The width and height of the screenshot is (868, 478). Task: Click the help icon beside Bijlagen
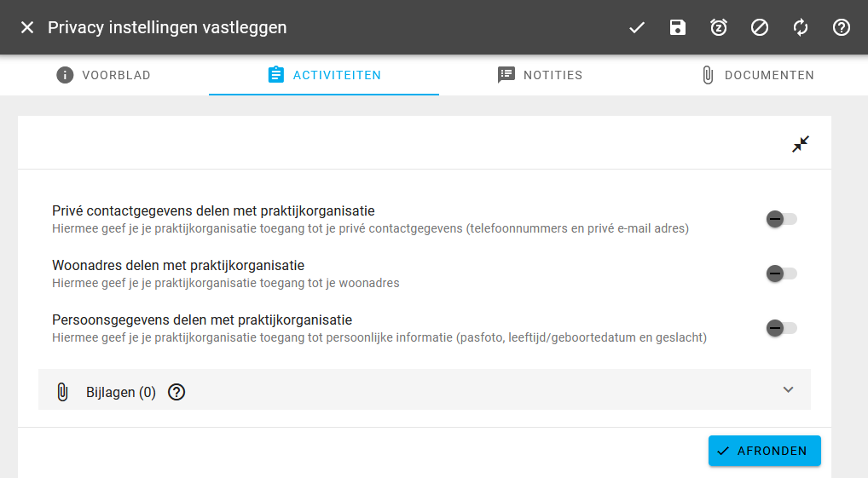pyautogui.click(x=176, y=392)
